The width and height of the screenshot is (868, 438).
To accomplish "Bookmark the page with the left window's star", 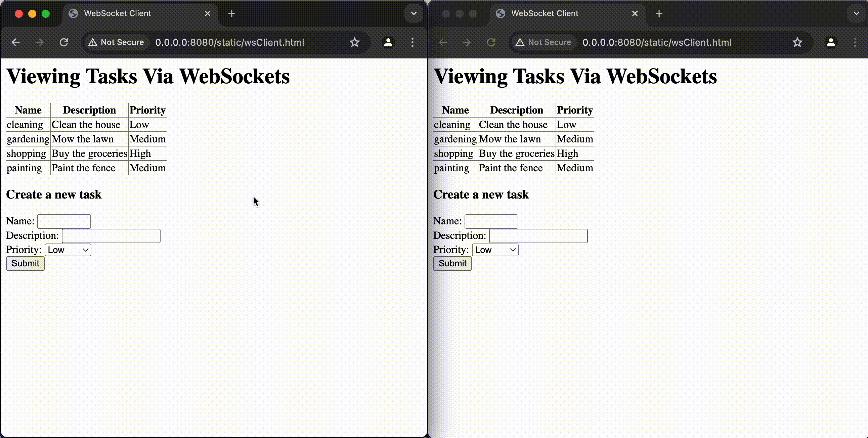I will pyautogui.click(x=354, y=42).
